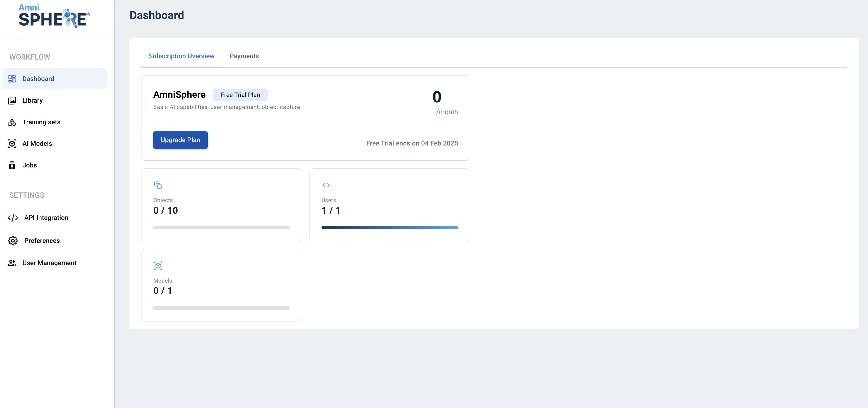This screenshot has height=408, width=868.
Task: Click the AI Models cube icon
Action: click(12, 144)
